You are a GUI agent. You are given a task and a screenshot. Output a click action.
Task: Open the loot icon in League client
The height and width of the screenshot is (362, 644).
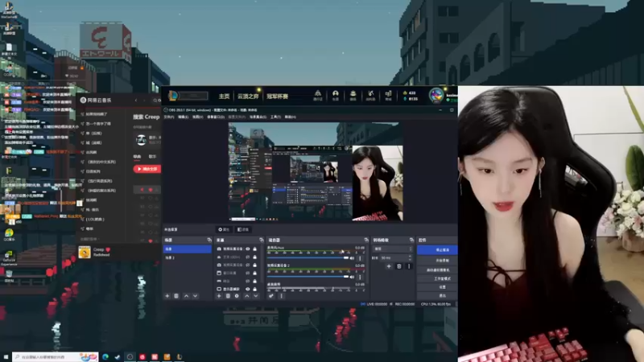370,95
